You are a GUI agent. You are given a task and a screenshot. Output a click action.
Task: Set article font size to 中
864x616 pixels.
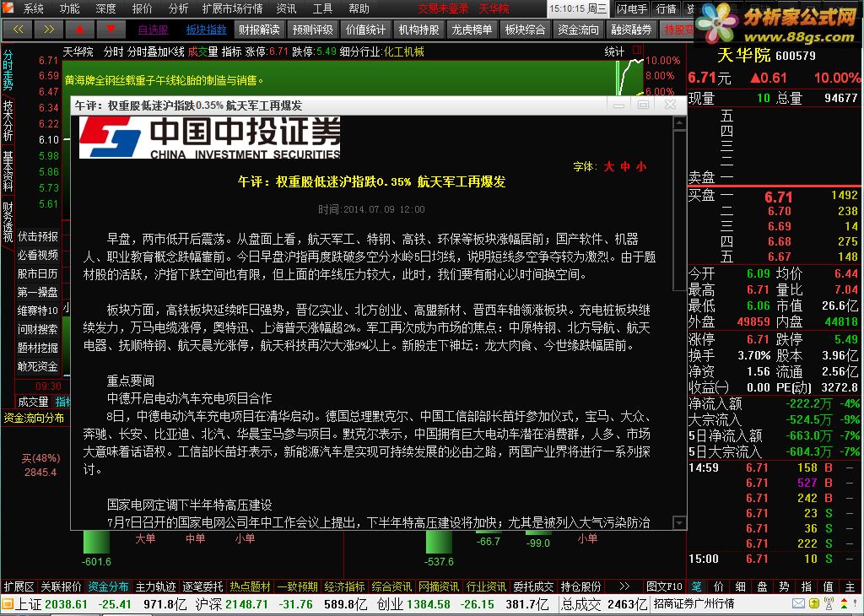625,166
